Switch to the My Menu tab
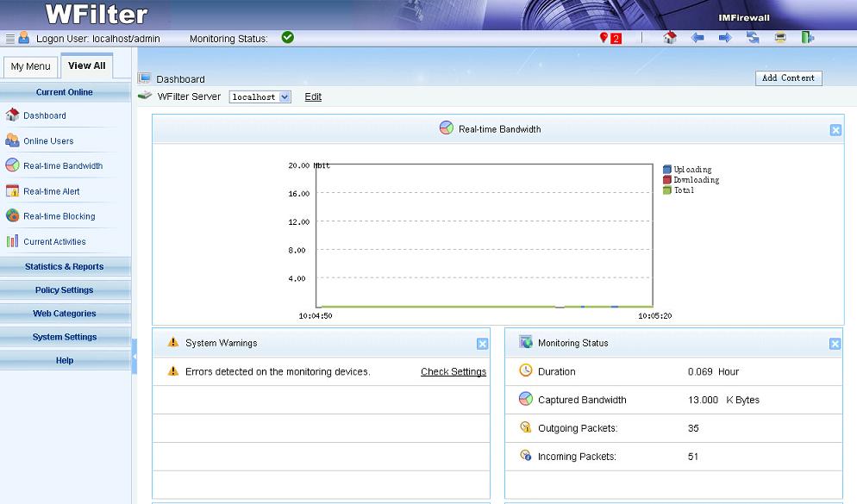The width and height of the screenshot is (857, 504). click(x=31, y=66)
